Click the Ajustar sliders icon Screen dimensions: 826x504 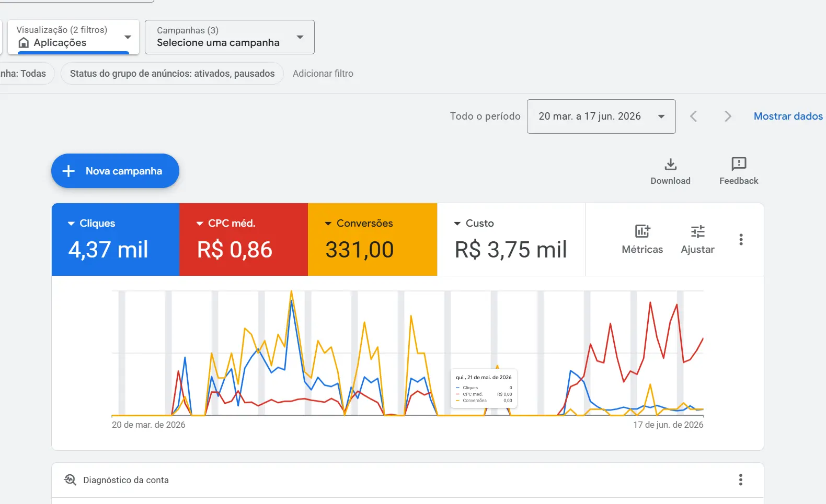point(697,231)
